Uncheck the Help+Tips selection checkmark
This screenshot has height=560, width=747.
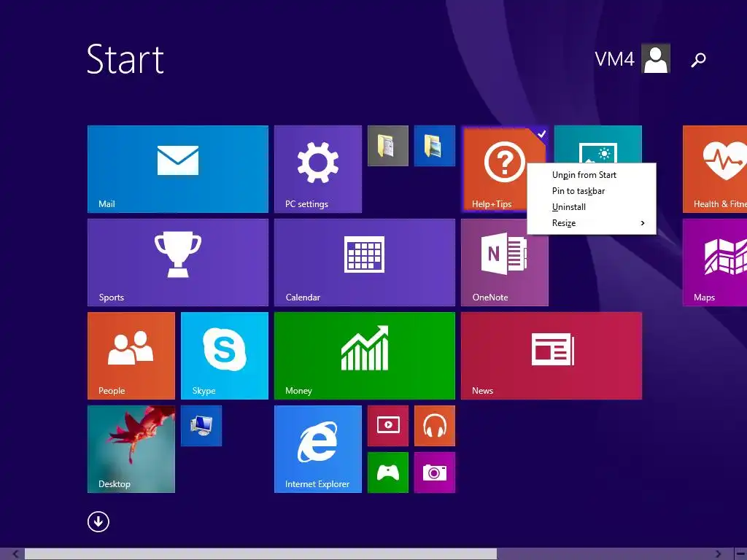tap(541, 134)
